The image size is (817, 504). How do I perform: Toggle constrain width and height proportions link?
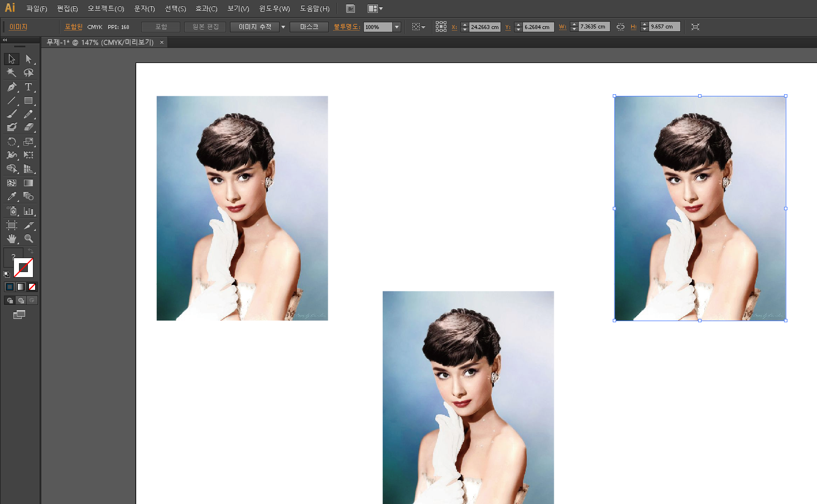click(621, 27)
